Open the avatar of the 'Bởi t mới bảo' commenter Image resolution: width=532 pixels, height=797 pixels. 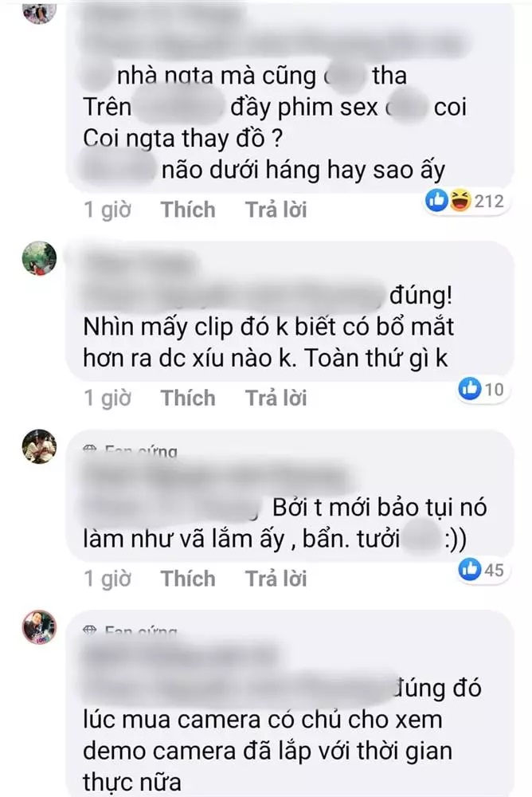click(x=39, y=447)
